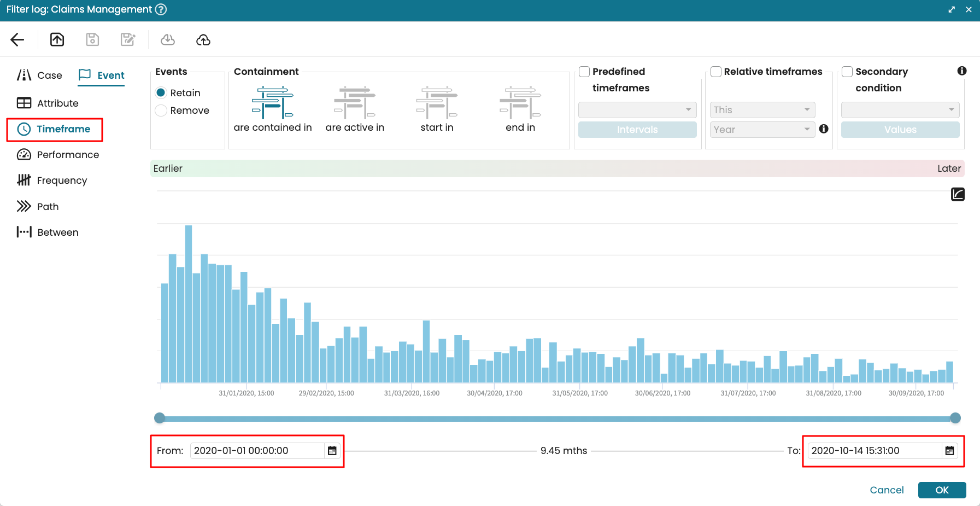Open the Performance filter section
Image resolution: width=980 pixels, height=506 pixels.
point(58,155)
